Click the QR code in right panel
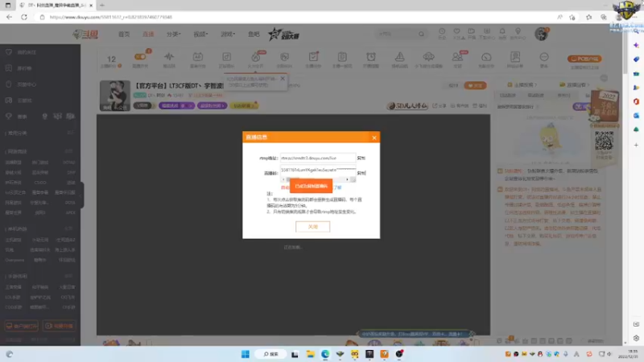Image resolution: width=644 pixels, height=362 pixels. 605,141
